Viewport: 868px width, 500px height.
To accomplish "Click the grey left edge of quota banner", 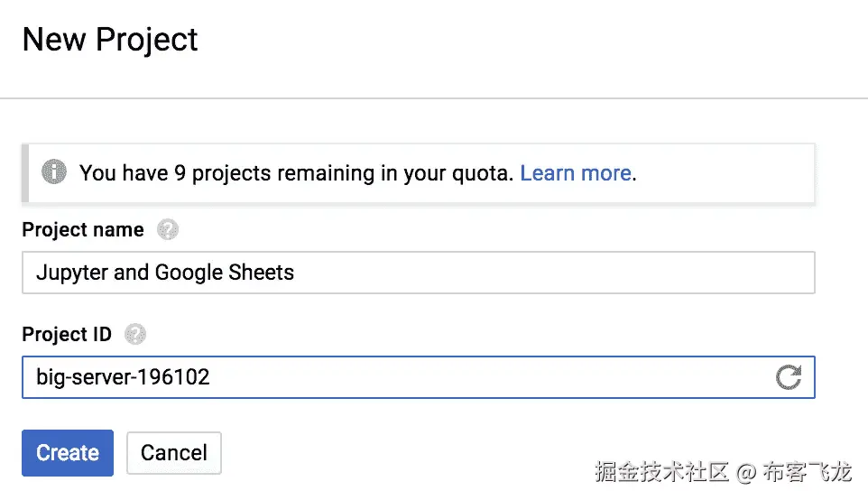I will (25, 172).
